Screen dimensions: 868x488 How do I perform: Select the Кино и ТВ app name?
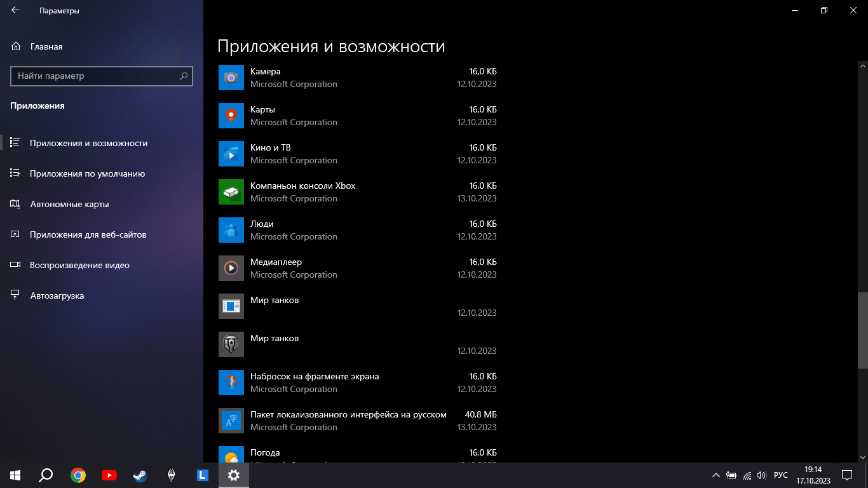pos(271,147)
